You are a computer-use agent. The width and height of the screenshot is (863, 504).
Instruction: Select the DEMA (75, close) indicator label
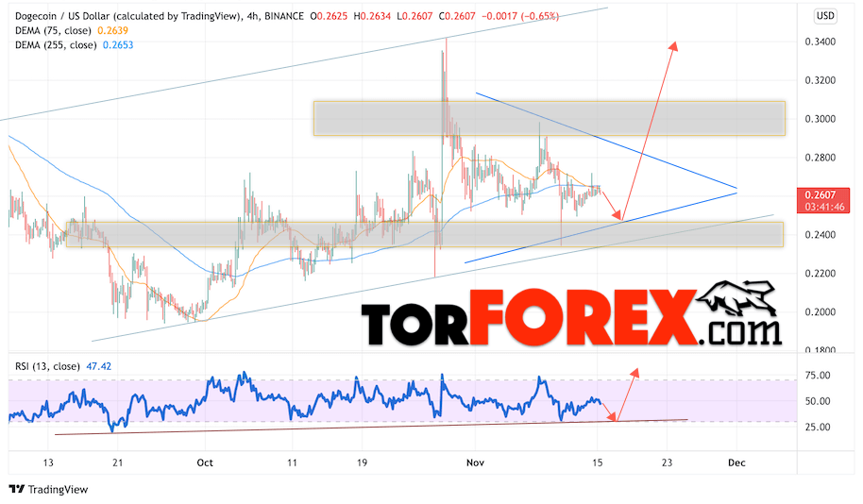click(x=54, y=31)
